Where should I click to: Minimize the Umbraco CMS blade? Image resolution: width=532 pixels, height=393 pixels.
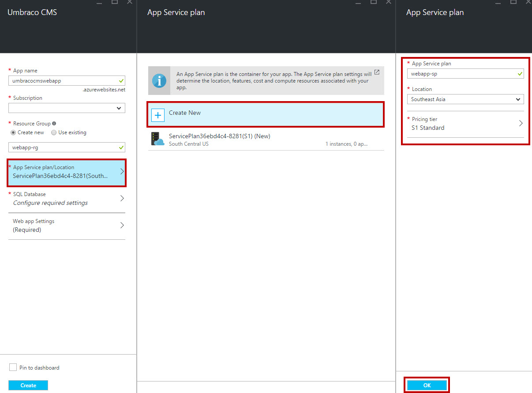[x=100, y=2]
